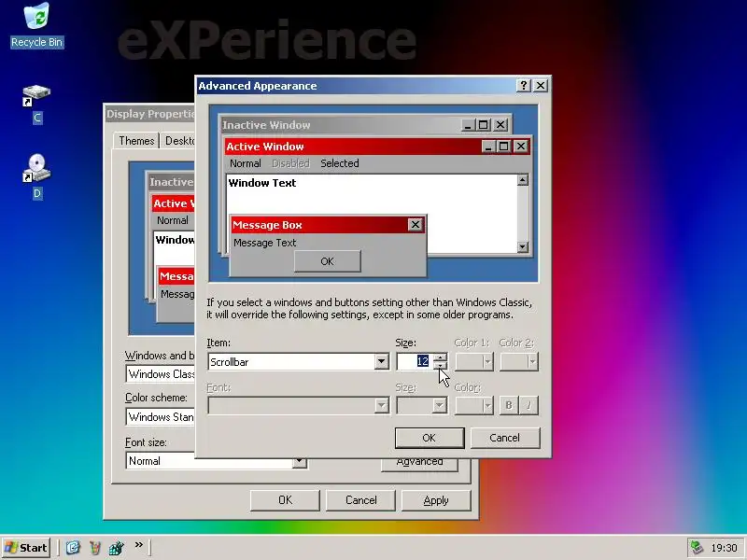Click the Size field showing 12
The width and height of the screenshot is (747, 560).
(x=415, y=362)
